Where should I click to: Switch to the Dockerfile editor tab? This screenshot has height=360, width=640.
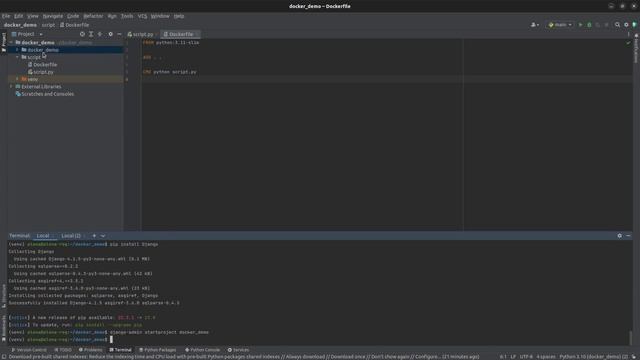pyautogui.click(x=180, y=34)
